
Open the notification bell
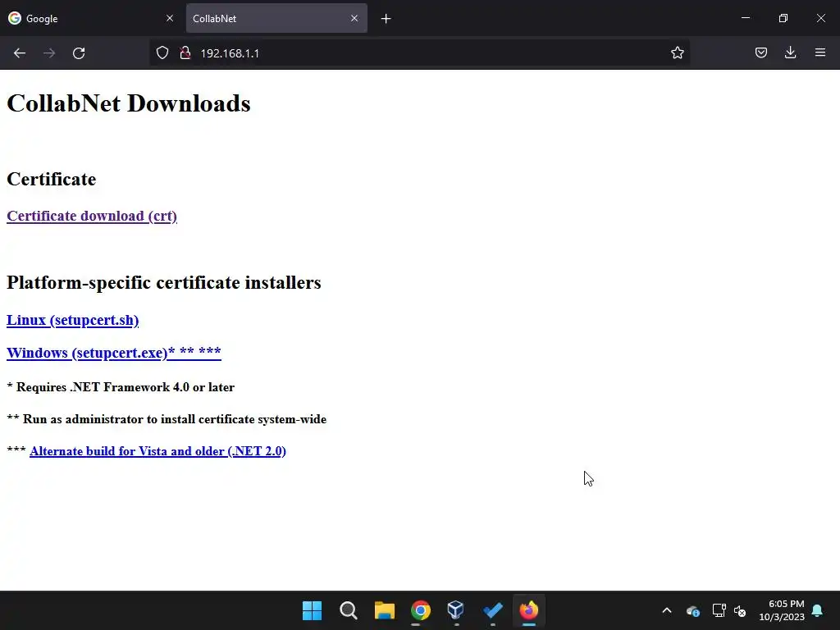coord(818,610)
